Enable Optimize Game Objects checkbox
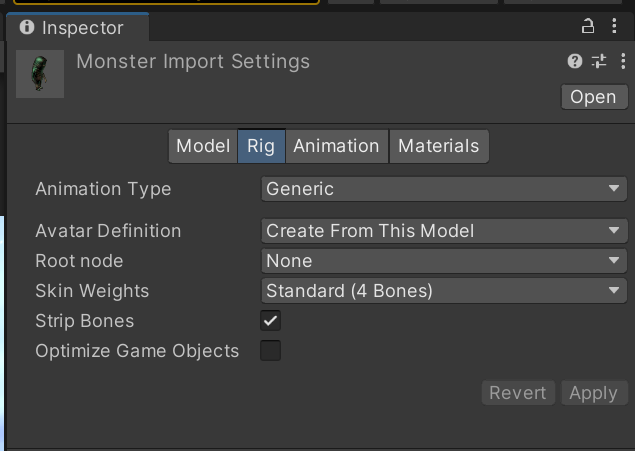The width and height of the screenshot is (635, 451). [x=271, y=351]
